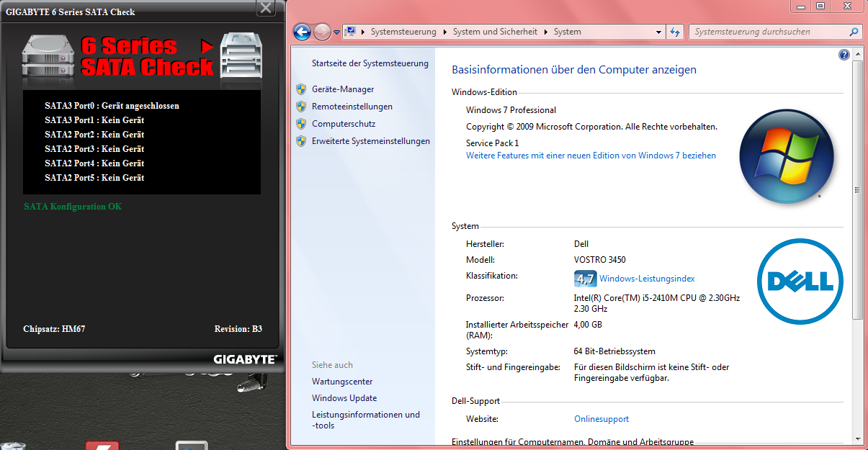Click the magnifier search icon
This screenshot has width=868, height=450.
(x=854, y=32)
